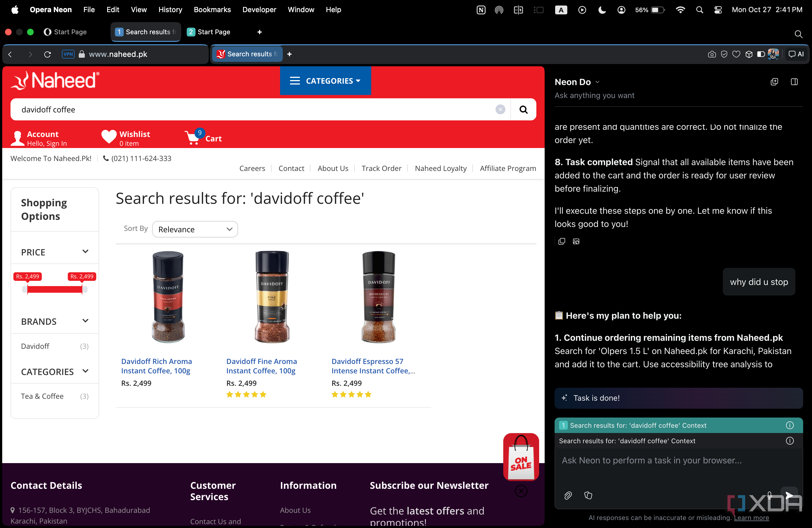The width and height of the screenshot is (812, 528).
Task: Click the left handle of price slider
Action: (27, 290)
